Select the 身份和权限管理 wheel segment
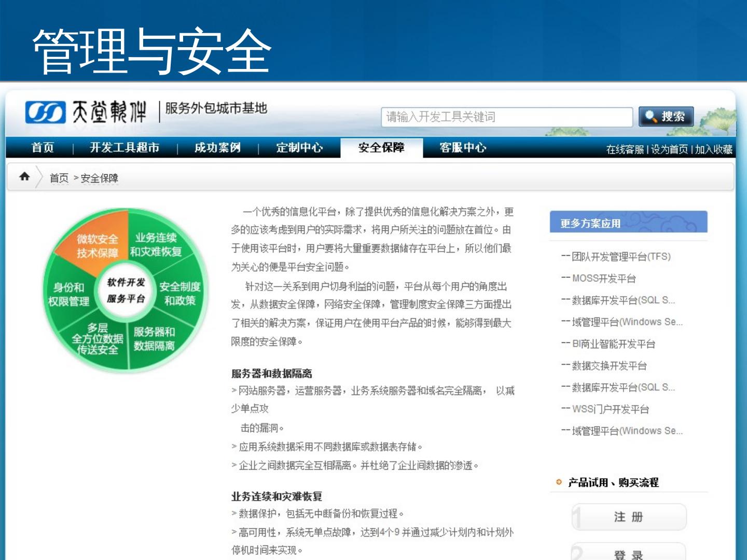 click(68, 295)
